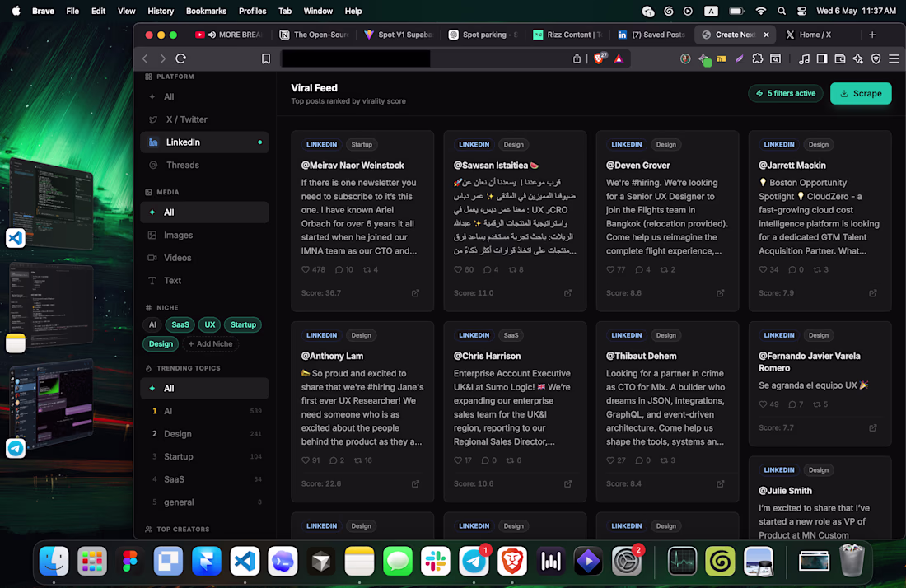Click comment icon on Anthony Lam post

333,460
